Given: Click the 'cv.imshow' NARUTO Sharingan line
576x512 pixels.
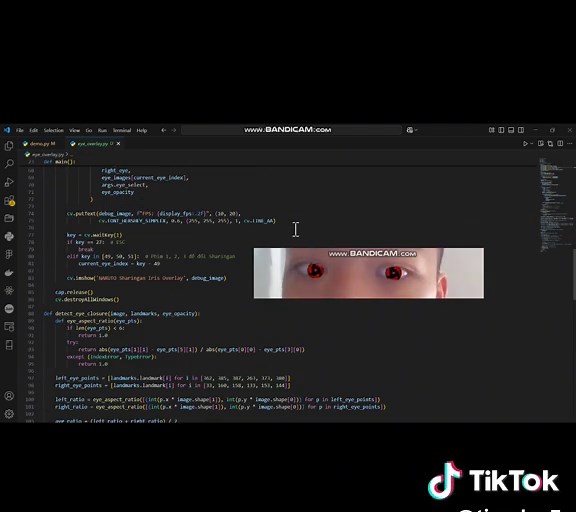Looking at the screenshot, I should click(x=147, y=278).
